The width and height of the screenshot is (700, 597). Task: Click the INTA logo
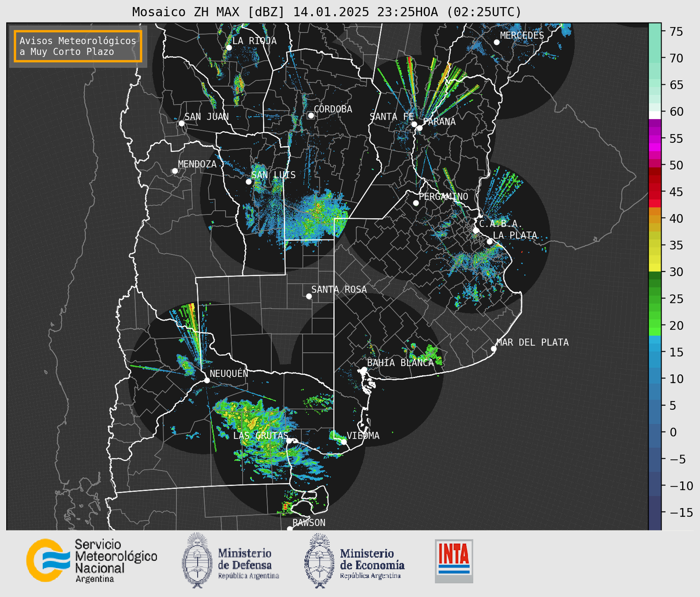(x=454, y=561)
